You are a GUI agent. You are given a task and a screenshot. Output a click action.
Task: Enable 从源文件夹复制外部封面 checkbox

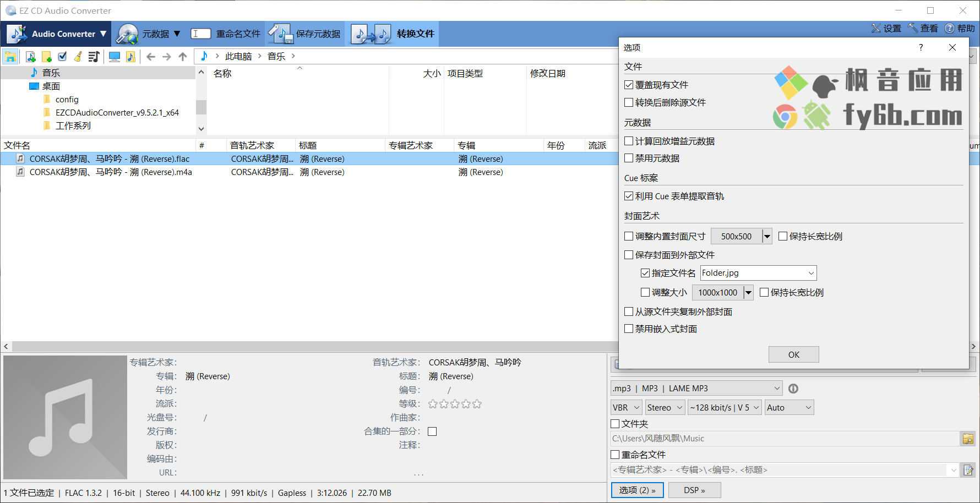click(x=629, y=311)
